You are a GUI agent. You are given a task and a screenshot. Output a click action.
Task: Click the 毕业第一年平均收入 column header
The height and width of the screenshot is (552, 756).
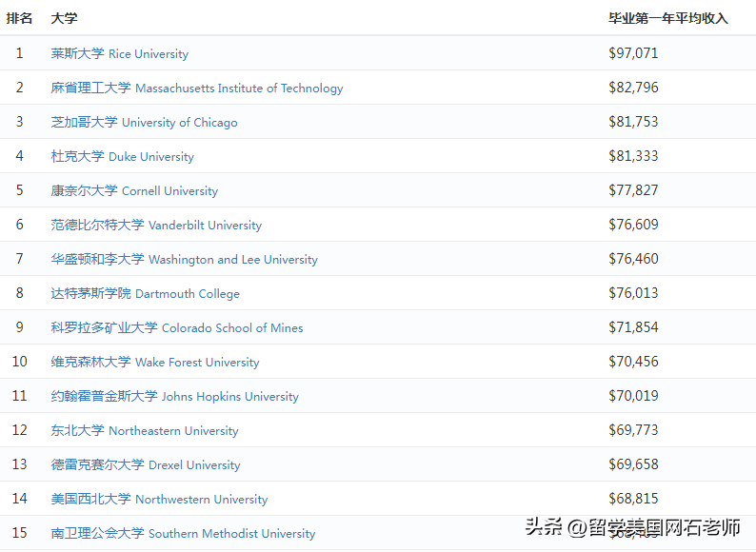668,18
